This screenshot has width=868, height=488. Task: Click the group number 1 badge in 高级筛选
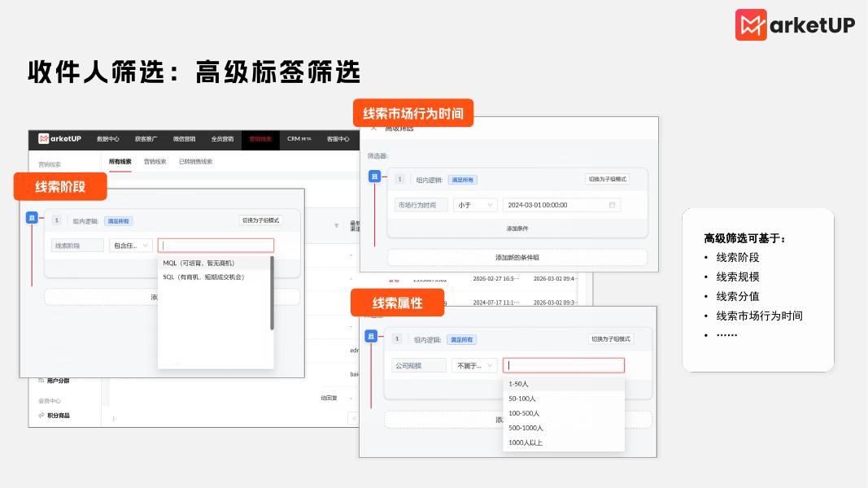click(x=400, y=179)
